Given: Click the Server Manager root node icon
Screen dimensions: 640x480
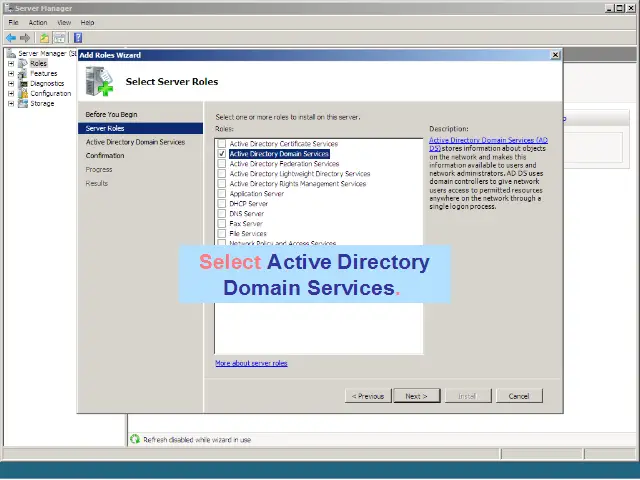Looking at the screenshot, I should point(11,53).
